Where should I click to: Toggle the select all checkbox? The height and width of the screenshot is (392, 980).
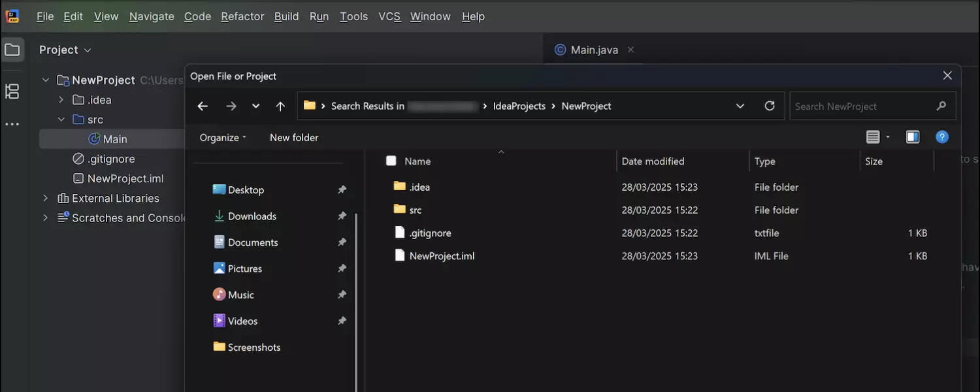391,161
